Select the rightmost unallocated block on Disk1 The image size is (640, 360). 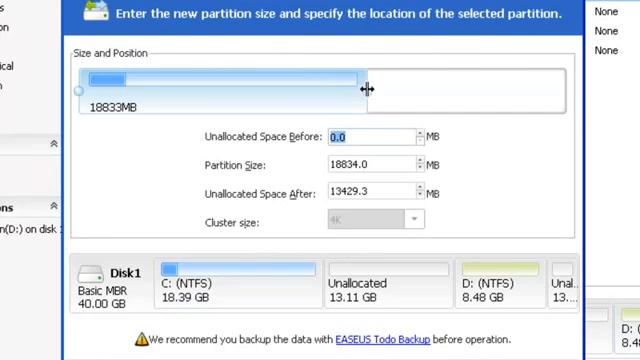click(x=564, y=284)
